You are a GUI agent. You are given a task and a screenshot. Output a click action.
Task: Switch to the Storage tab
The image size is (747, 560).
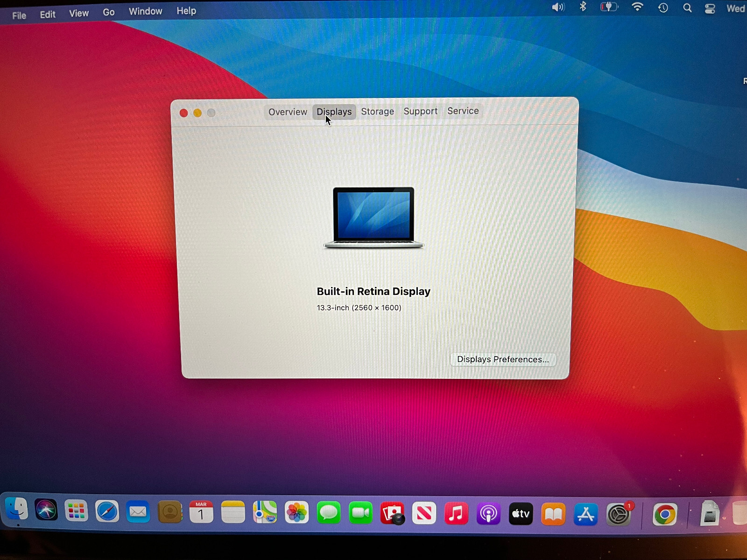377,112
